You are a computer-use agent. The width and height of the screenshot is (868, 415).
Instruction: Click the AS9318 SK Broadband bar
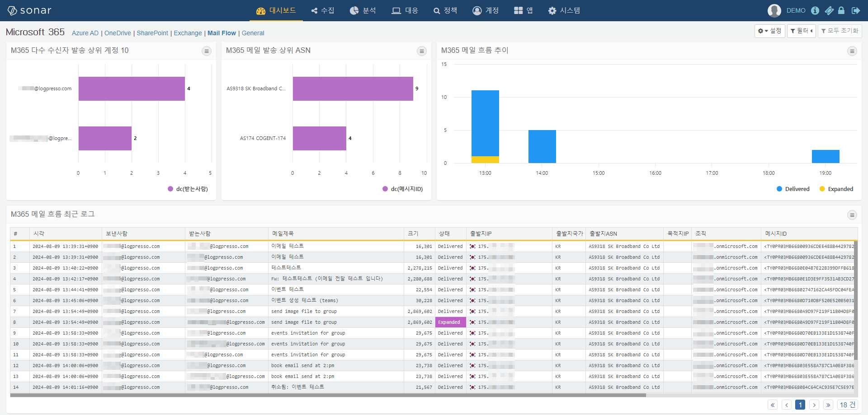[x=353, y=89]
